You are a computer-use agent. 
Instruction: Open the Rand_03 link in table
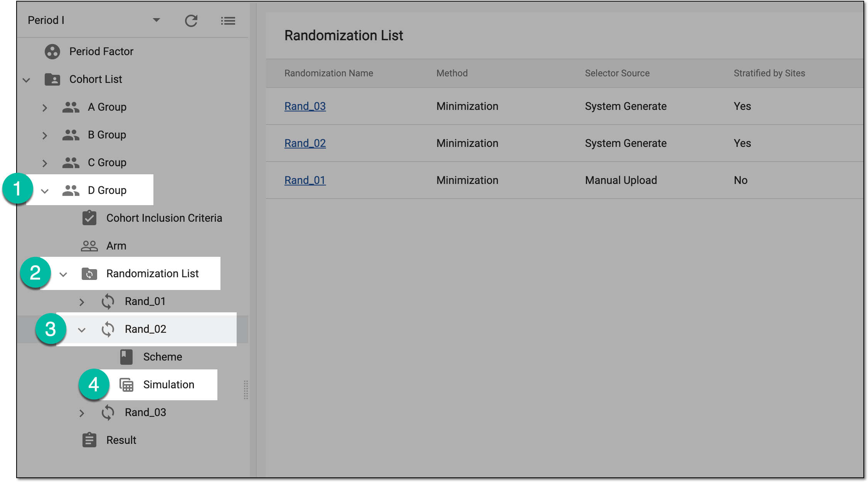coord(305,106)
